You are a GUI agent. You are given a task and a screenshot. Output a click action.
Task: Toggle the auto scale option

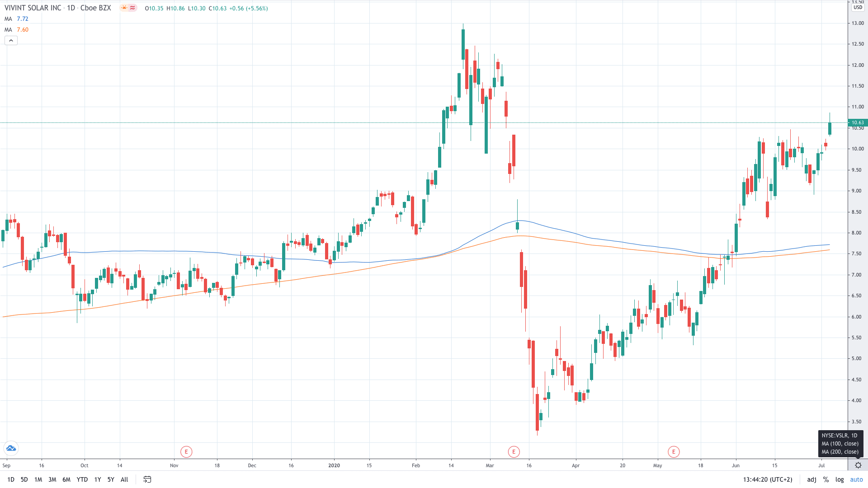pos(856,479)
